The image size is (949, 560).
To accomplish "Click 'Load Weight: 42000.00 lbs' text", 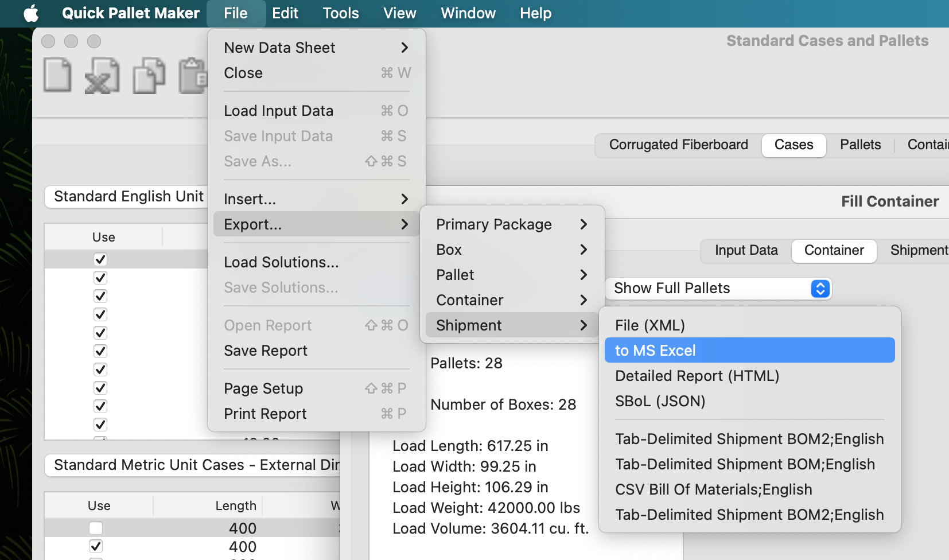I will click(x=486, y=508).
